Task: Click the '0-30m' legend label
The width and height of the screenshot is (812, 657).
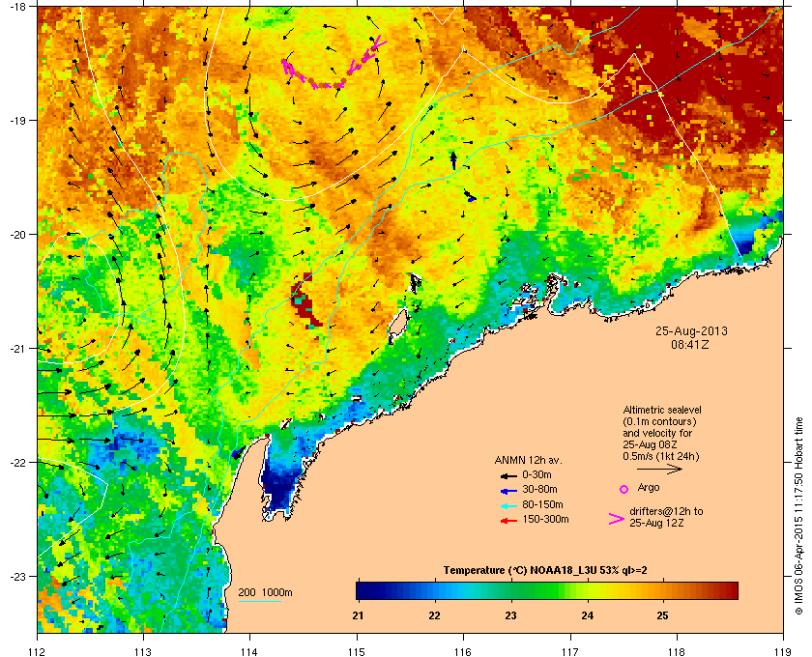Action: click(x=536, y=474)
